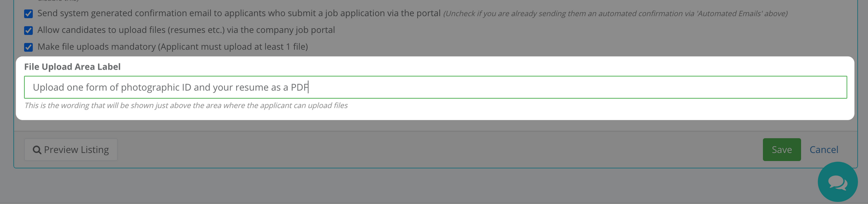
Task: Click the 'Make file uploads mandatory' label text
Action: tap(173, 47)
